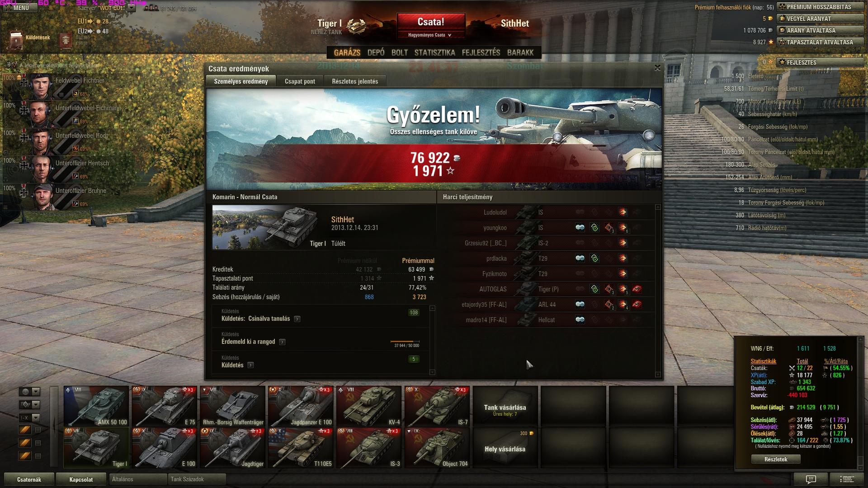868x488 pixels.
Task: Click youngkoo's green assist icon
Action: click(x=594, y=228)
